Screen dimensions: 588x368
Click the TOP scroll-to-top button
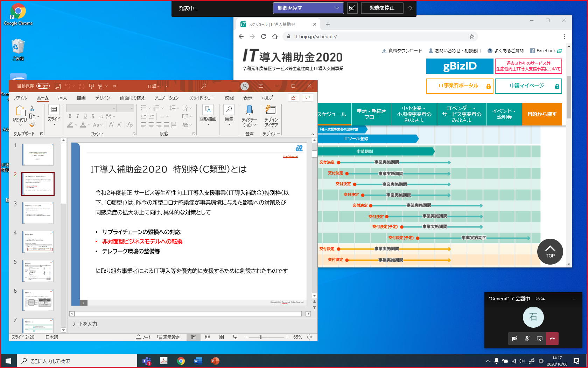(550, 252)
